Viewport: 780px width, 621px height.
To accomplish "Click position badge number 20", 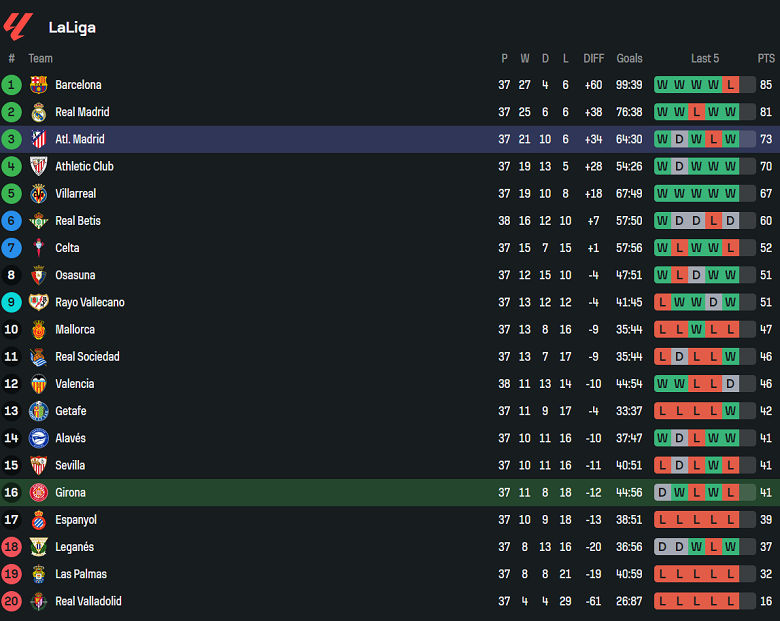I will (x=12, y=601).
